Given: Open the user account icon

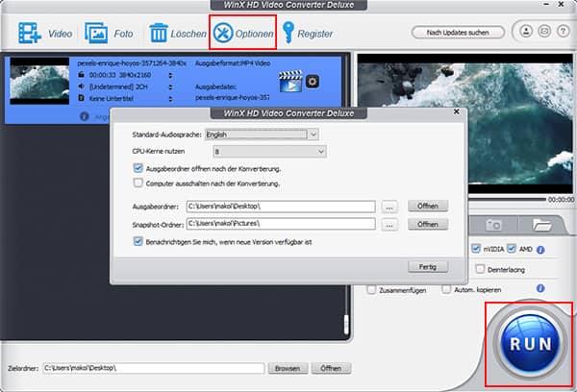Looking at the screenshot, I should tap(526, 31).
